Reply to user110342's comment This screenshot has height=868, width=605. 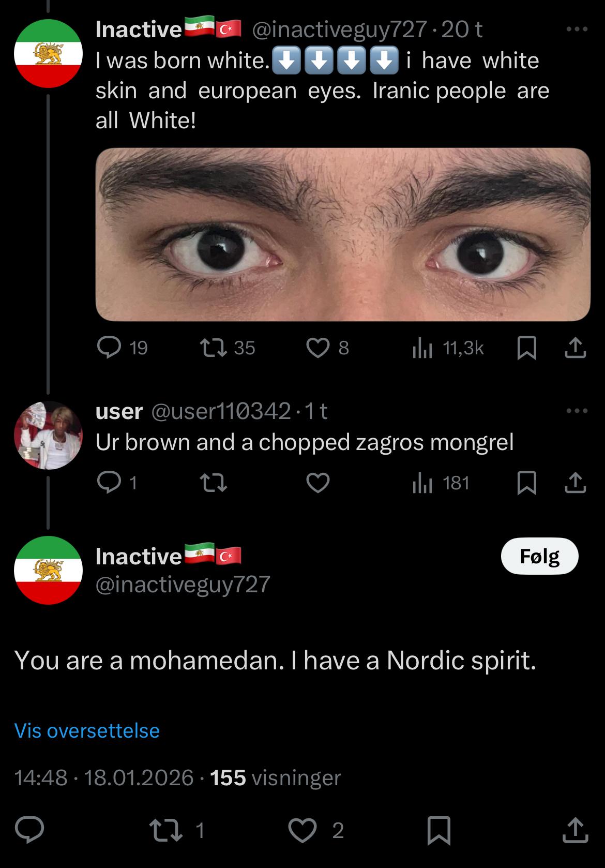pyautogui.click(x=109, y=483)
